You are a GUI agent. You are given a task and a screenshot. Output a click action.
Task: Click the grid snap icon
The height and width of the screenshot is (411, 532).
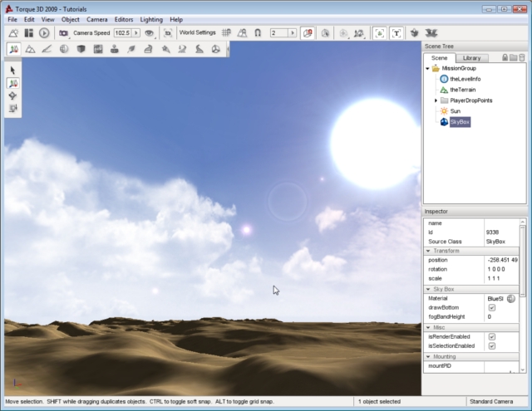(x=226, y=32)
